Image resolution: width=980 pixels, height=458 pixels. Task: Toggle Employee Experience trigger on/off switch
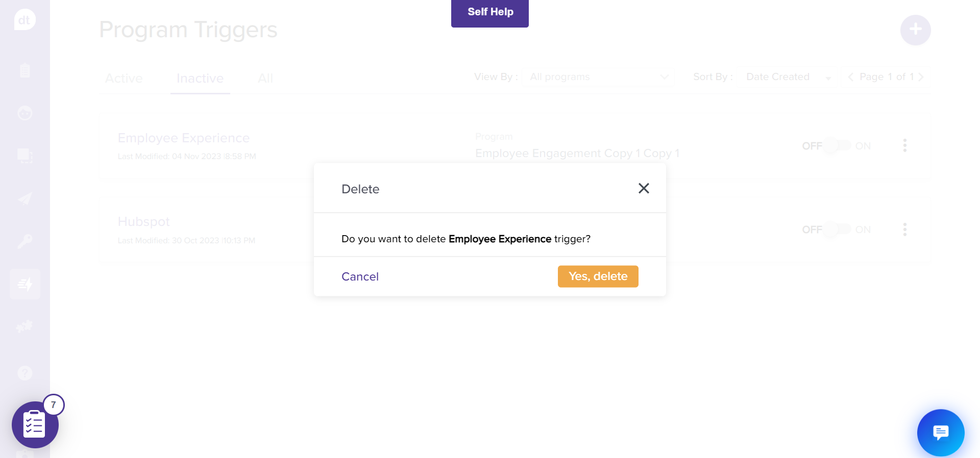click(838, 146)
